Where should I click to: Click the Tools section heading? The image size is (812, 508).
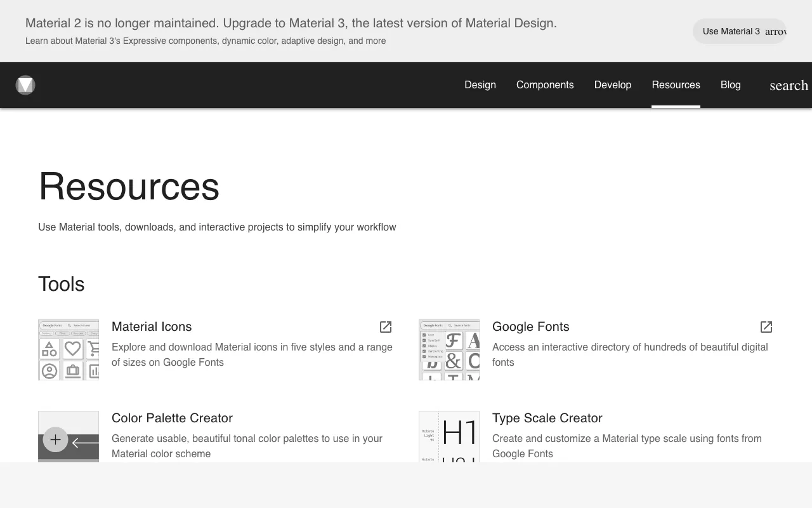pyautogui.click(x=62, y=284)
